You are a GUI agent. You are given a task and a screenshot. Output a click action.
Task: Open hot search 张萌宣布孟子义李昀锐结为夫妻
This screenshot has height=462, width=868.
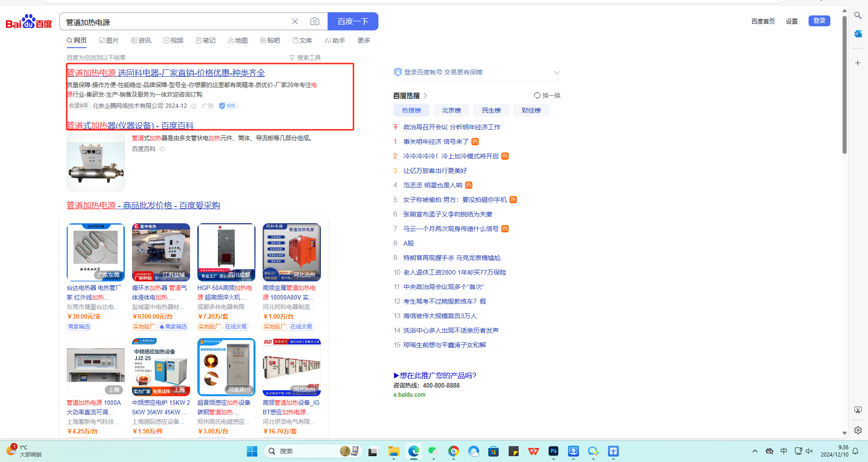click(x=448, y=214)
